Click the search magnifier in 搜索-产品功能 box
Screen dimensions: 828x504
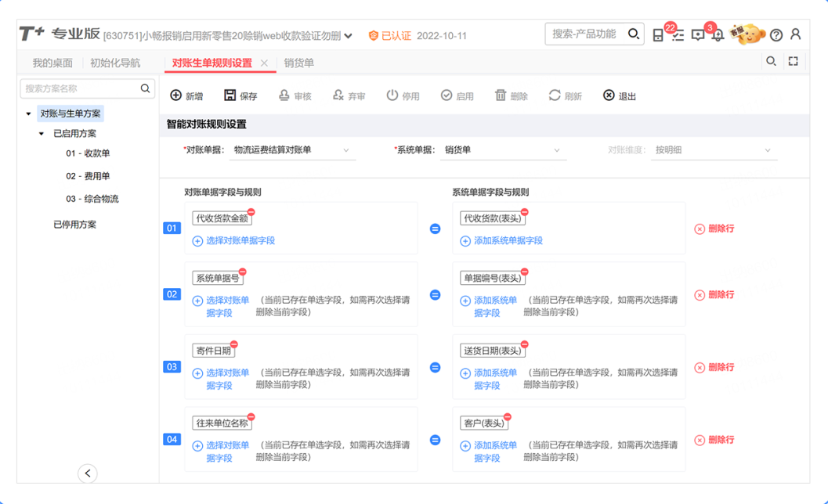click(634, 34)
